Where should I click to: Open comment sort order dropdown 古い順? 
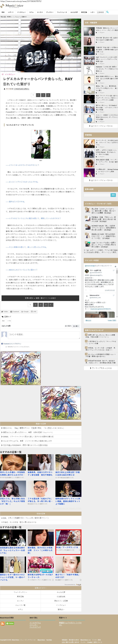(x=76, y=326)
